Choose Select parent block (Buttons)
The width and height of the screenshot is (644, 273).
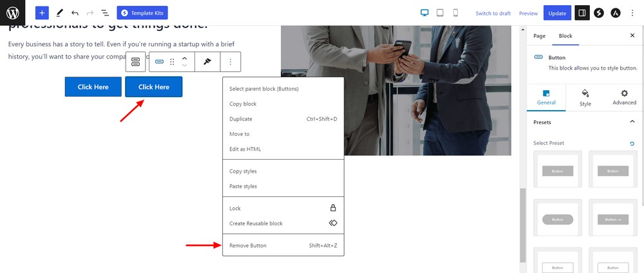(283, 89)
